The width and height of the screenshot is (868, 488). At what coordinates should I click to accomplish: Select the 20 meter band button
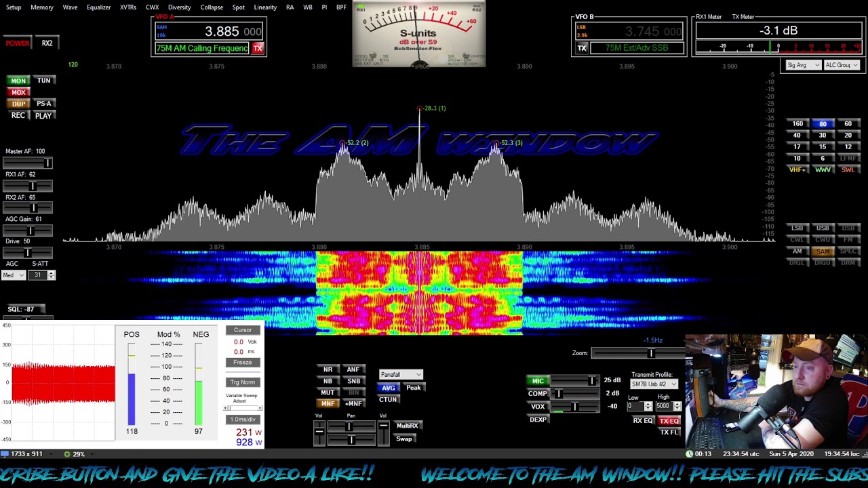pyautogui.click(x=848, y=136)
